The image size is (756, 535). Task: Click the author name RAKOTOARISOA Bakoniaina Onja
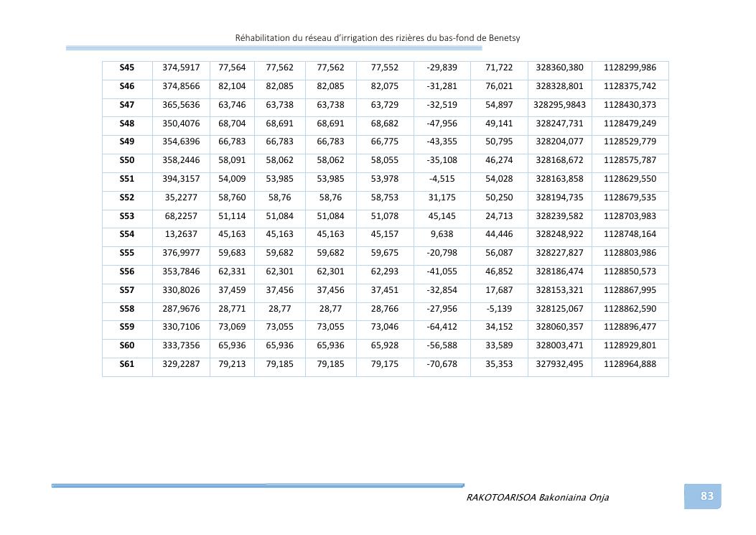pos(537,497)
